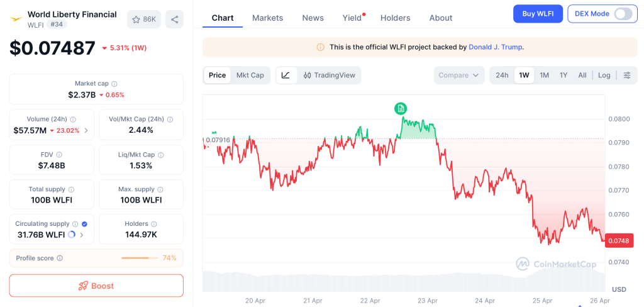Open the Markets tab
Screen dimensions: 644x307
click(267, 18)
